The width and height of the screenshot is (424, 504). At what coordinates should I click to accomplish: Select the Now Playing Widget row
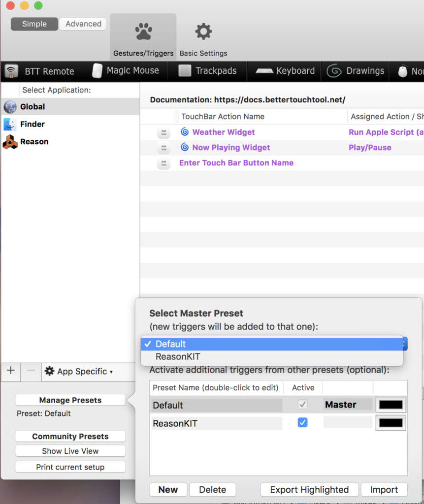click(x=282, y=148)
